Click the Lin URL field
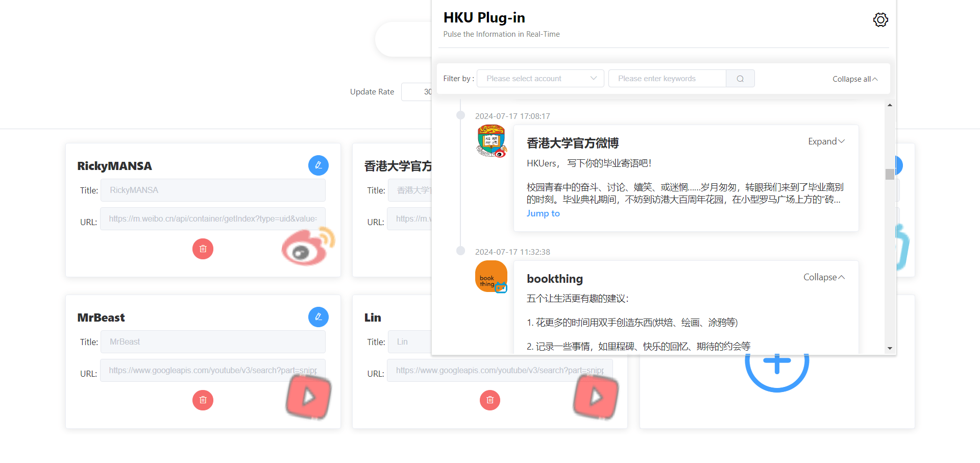The width and height of the screenshot is (980, 463). 500,370
